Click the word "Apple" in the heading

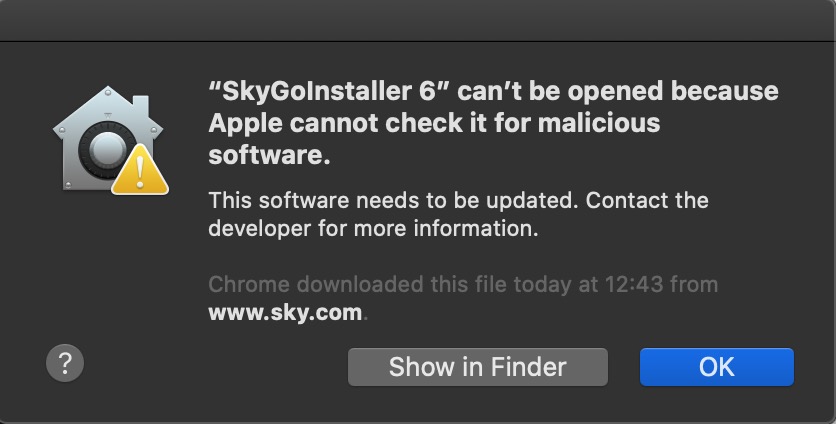[244, 124]
